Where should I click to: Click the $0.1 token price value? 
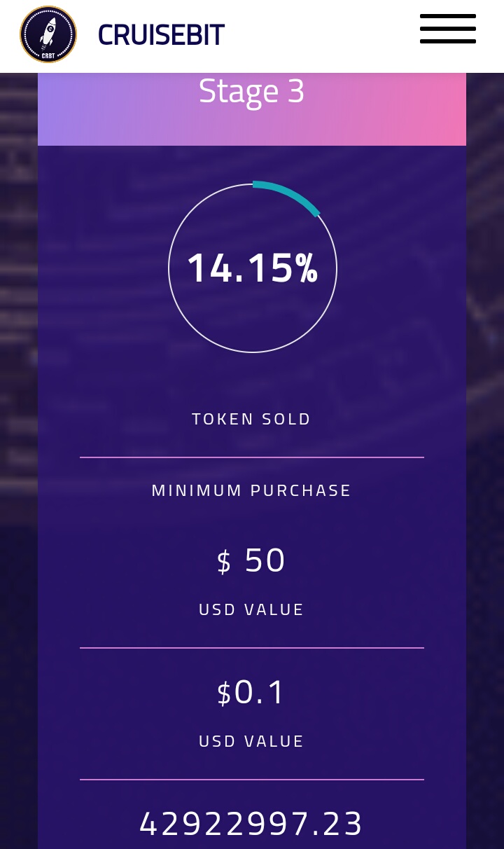point(259,692)
